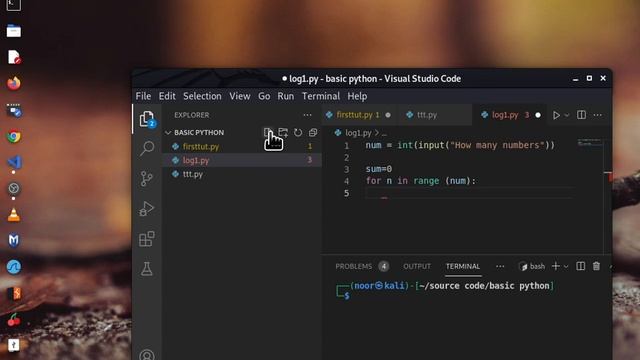Switch to the TERMINAL panel tab

tap(462, 267)
